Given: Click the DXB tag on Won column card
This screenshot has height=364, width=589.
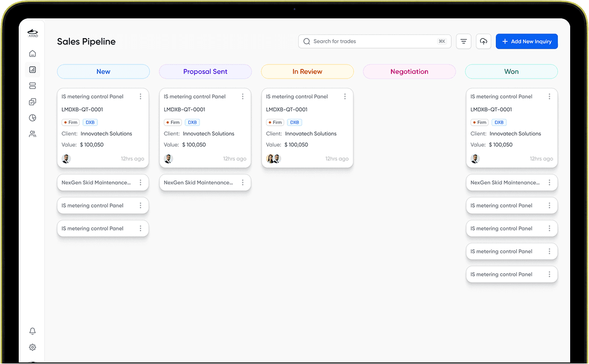Looking at the screenshot, I should click(499, 123).
